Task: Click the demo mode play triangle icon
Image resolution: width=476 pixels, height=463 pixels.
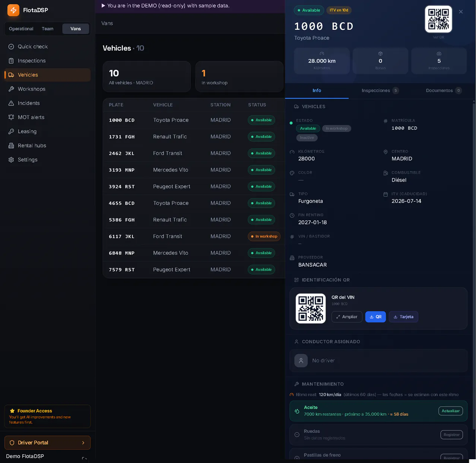Action: pos(103,6)
